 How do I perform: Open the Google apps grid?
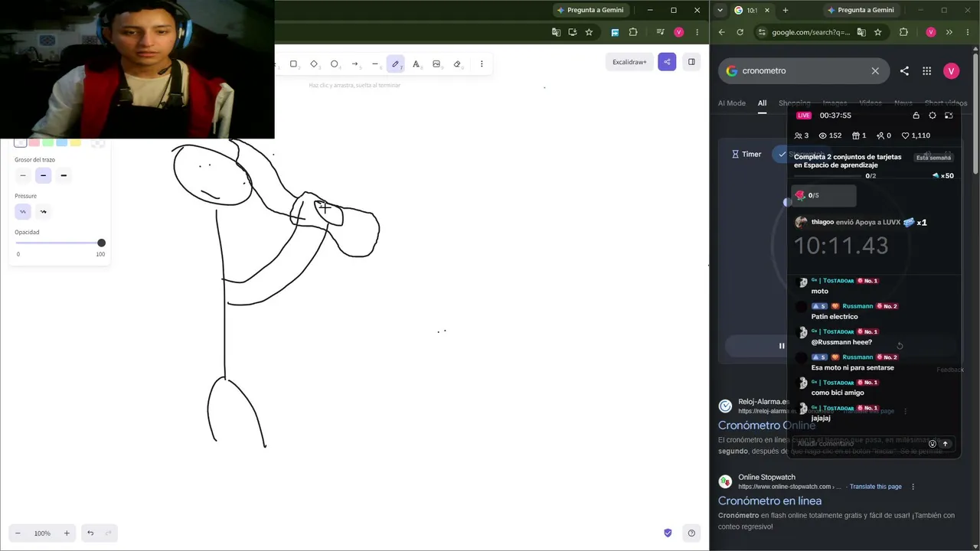[926, 70]
